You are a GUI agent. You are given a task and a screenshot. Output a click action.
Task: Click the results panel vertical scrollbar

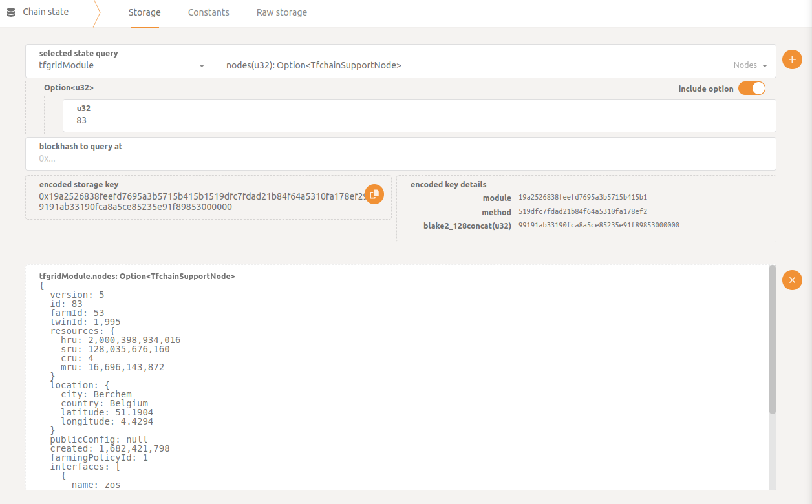[772, 342]
